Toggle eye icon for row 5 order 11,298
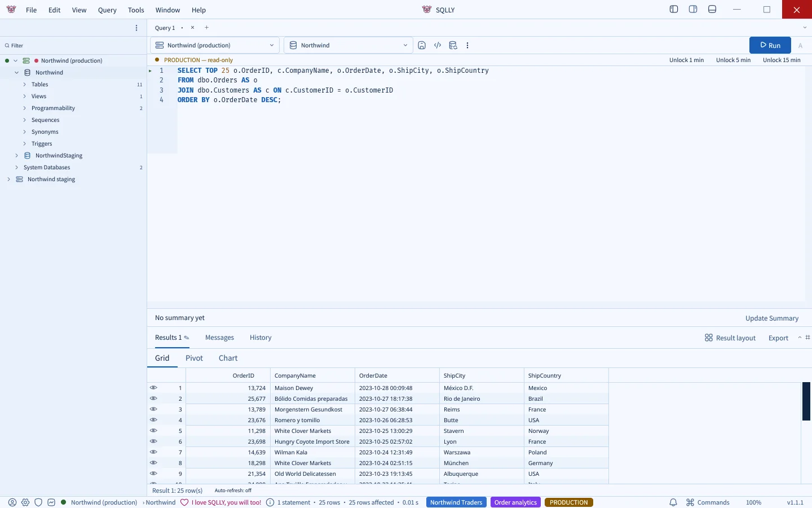 [x=153, y=431]
